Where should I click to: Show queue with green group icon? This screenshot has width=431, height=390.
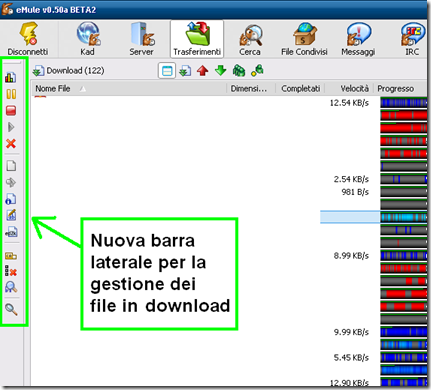[x=239, y=71]
